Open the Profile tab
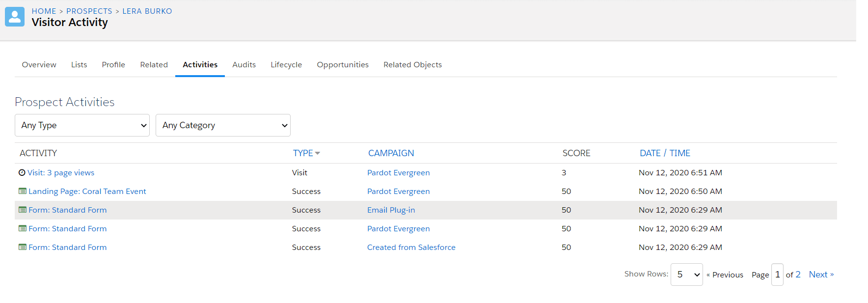868x303 pixels. point(113,65)
